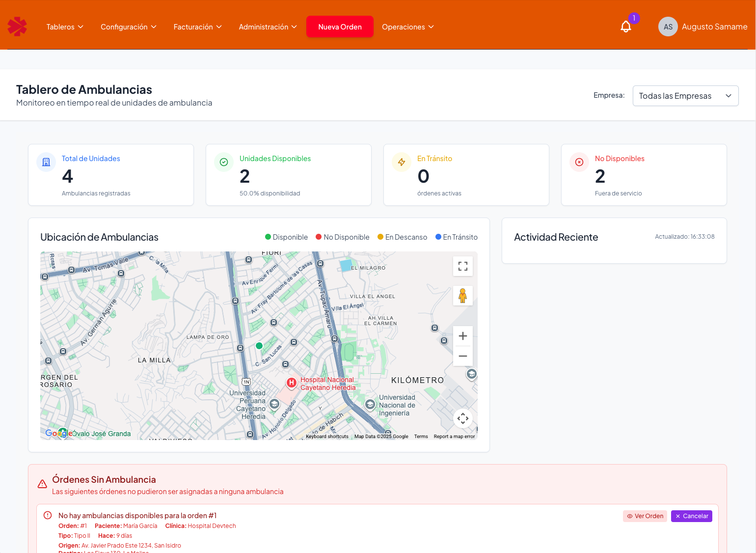756x553 pixels.
Task: Open Keyboard shortcuts on the map
Action: pos(327,437)
